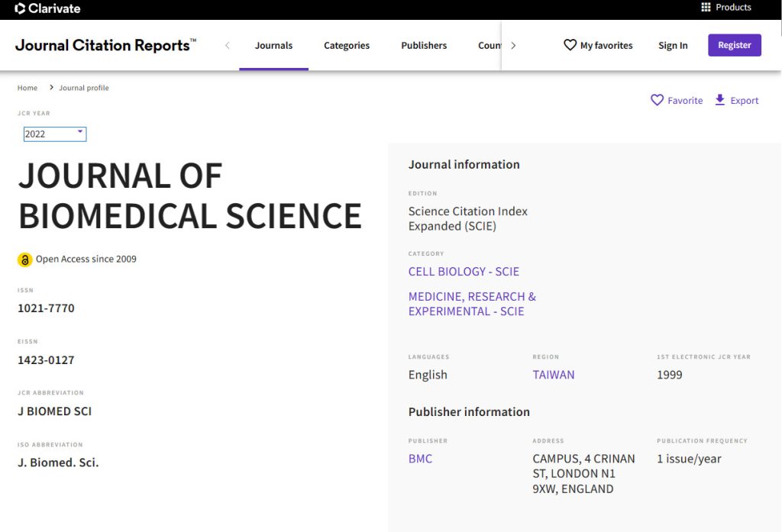Click the Journal profile breadcrumb
The image size is (782, 532).
coord(84,88)
